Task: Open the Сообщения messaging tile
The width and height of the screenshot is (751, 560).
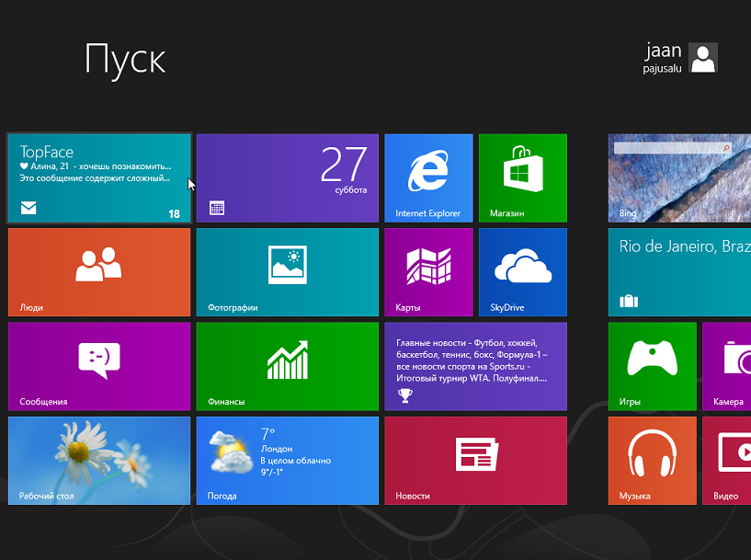Action: click(99, 367)
